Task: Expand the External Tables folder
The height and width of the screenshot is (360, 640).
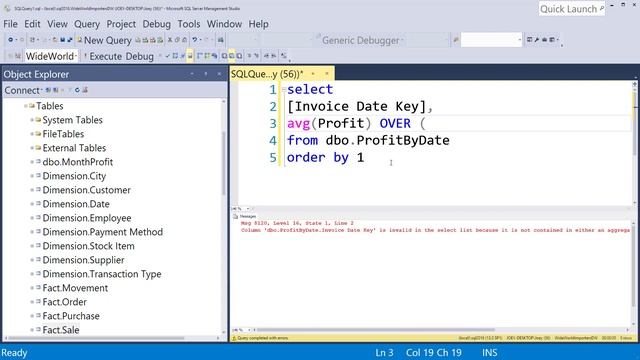Action: [x=32, y=148]
